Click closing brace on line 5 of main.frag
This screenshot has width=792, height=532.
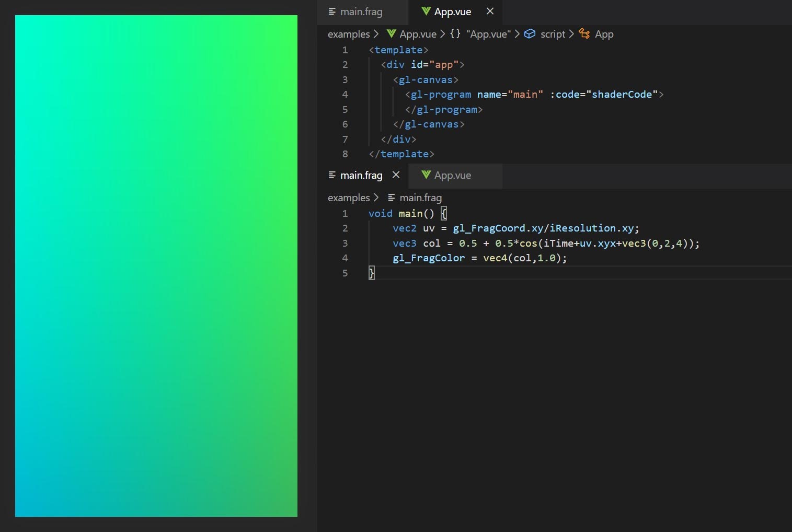click(x=371, y=273)
